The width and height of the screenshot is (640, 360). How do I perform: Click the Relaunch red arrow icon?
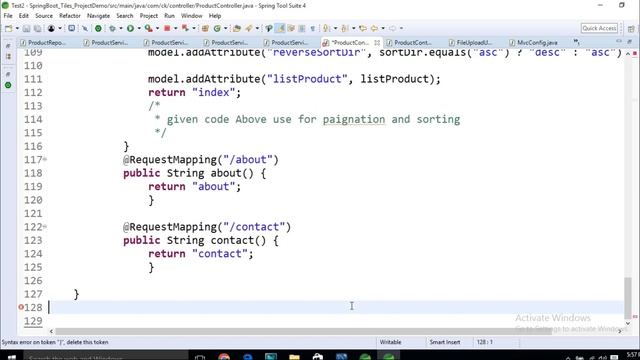click(185, 28)
